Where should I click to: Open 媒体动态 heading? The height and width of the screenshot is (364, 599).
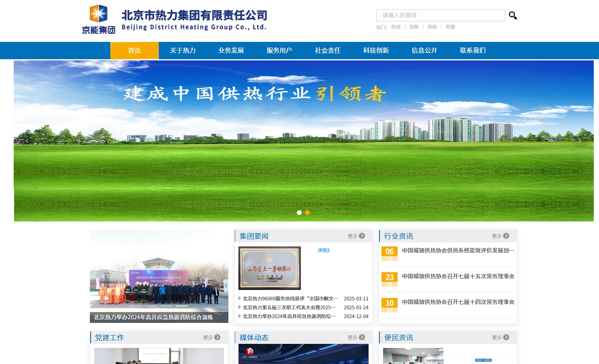point(254,338)
